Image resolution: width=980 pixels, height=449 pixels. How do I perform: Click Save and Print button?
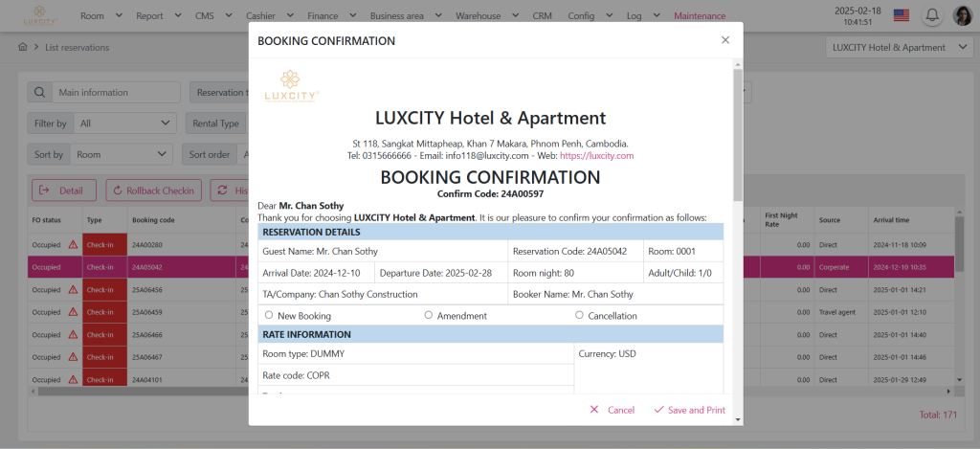pos(689,410)
